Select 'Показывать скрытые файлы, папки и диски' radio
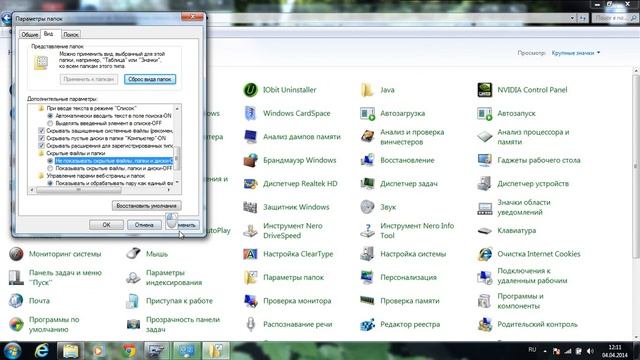Image resolution: width=640 pixels, height=360 pixels. click(x=50, y=168)
